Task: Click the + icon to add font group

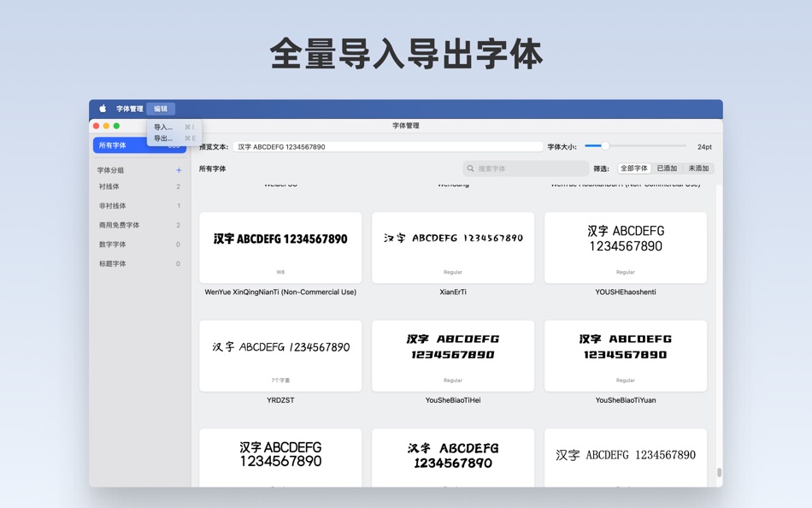Action: [x=178, y=170]
